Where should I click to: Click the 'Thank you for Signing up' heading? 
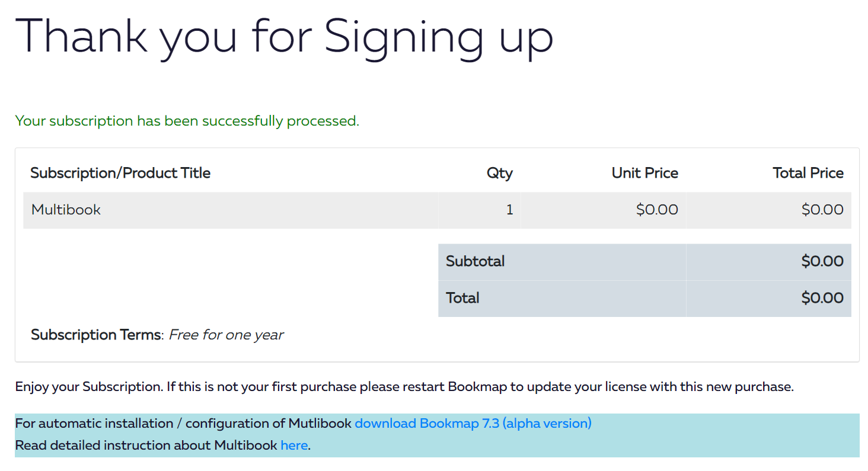[285, 37]
